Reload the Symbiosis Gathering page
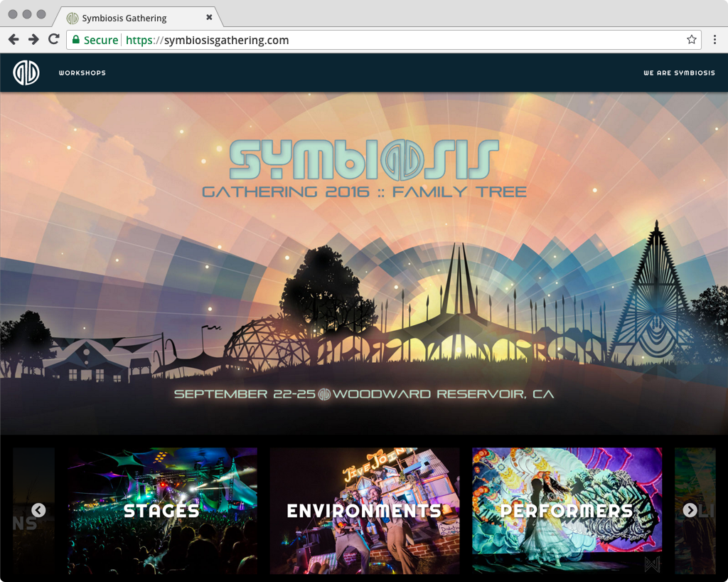The height and width of the screenshot is (582, 728). [x=54, y=39]
